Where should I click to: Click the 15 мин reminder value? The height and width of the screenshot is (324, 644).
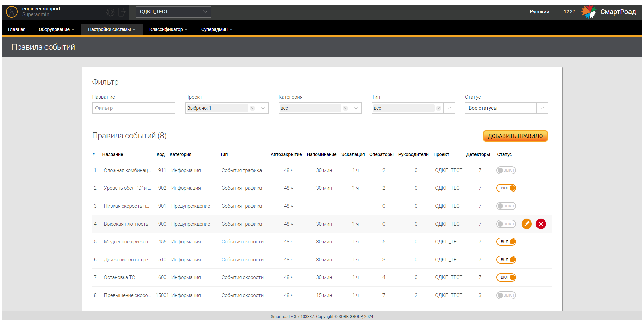point(324,295)
